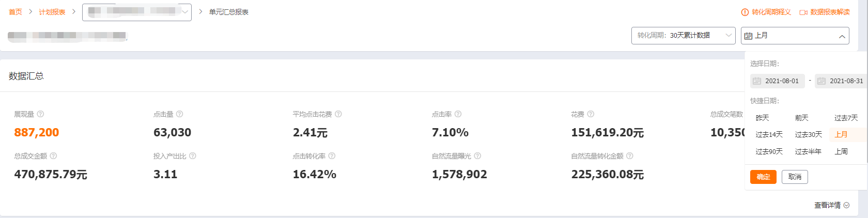Click help icon next to 平均点击花费

coord(338,114)
